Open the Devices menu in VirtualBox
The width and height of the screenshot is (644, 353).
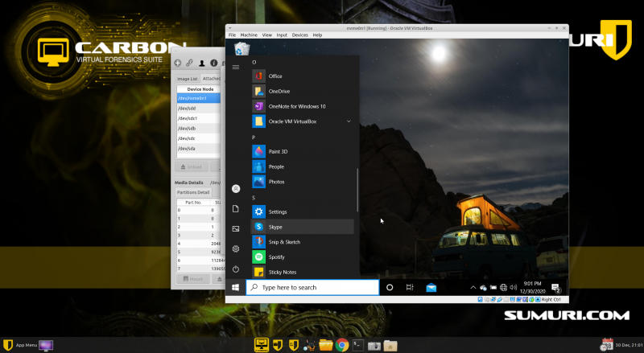tap(299, 35)
